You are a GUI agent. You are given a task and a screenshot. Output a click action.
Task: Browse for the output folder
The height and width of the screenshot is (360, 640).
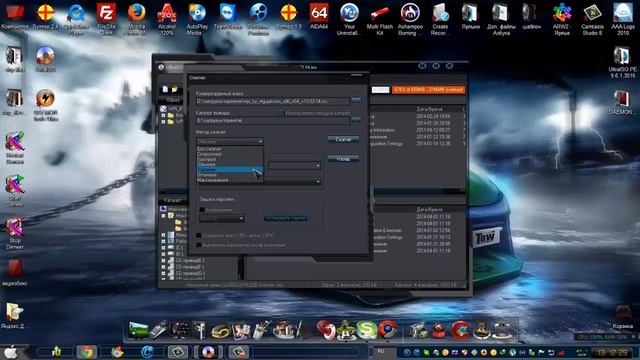tap(356, 120)
